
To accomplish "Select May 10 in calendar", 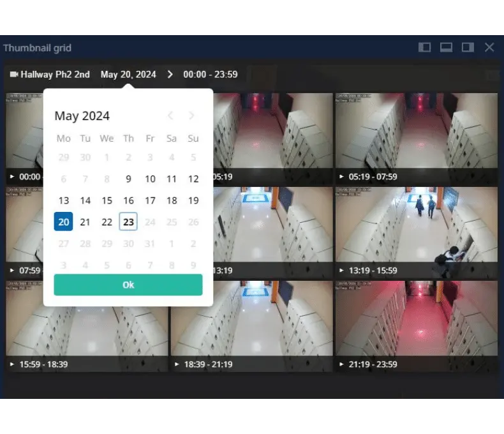I will point(150,179).
